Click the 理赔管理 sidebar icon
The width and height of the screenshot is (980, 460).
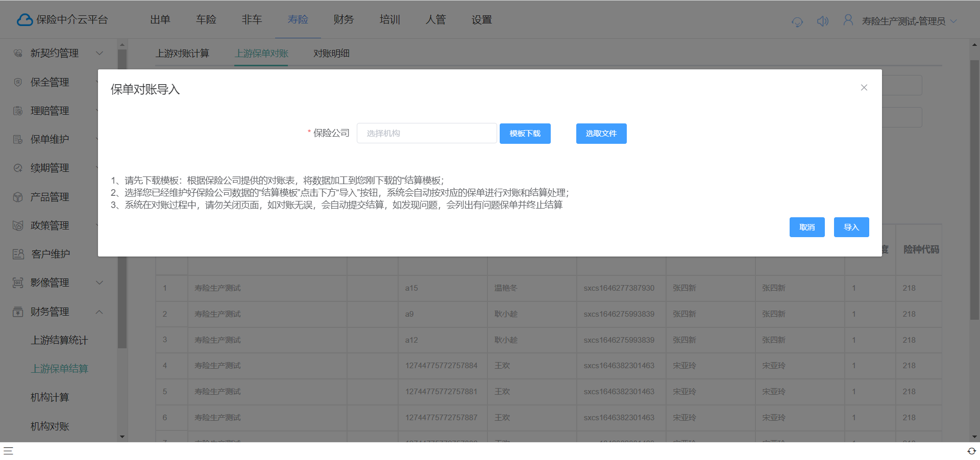point(18,111)
